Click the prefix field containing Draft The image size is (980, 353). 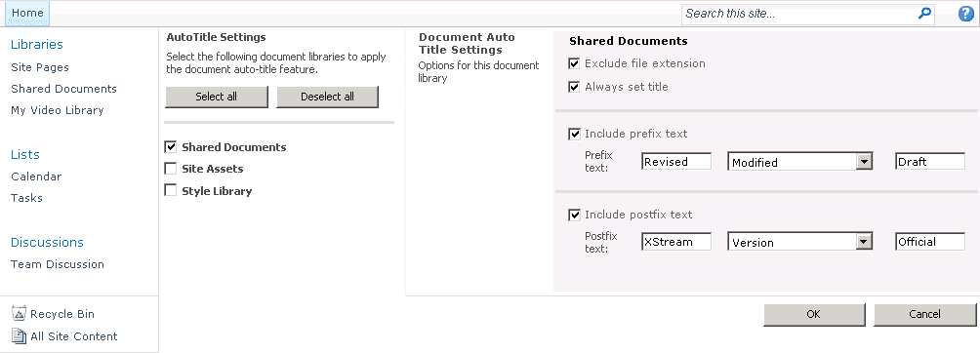pyautogui.click(x=930, y=161)
